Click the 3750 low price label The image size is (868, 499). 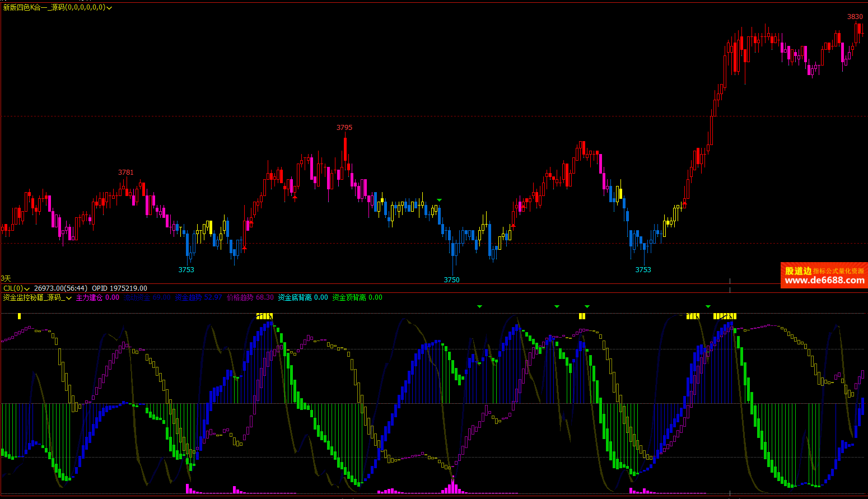[x=452, y=280]
